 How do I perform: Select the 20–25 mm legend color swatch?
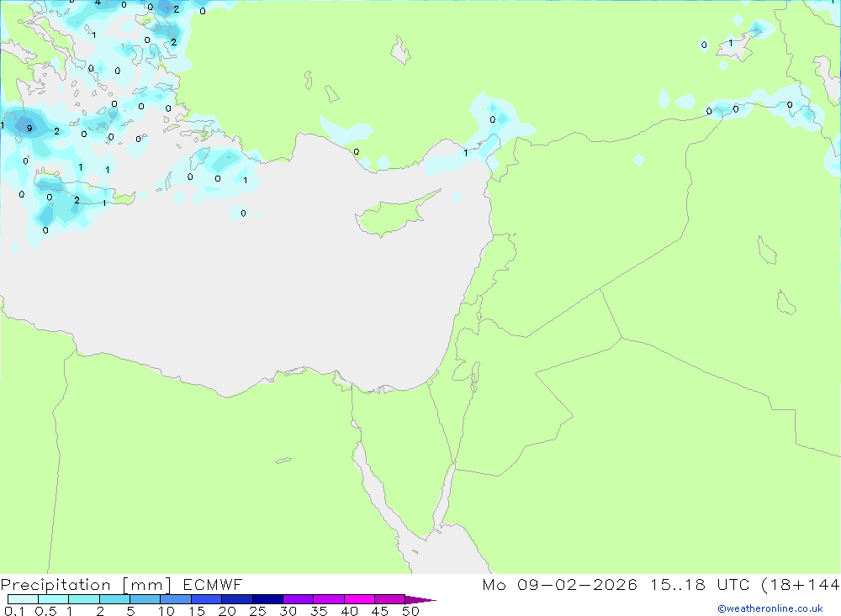[x=237, y=599]
